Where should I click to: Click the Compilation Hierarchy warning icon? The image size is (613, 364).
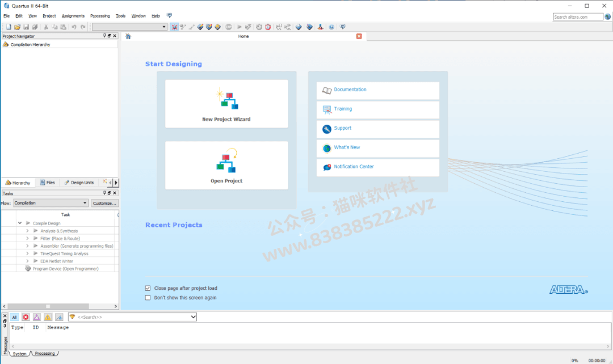[6, 45]
